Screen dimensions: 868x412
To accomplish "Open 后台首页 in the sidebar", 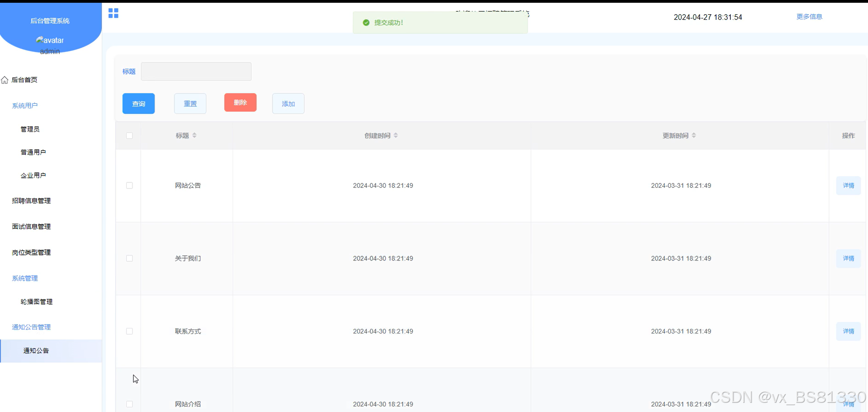I will pos(24,80).
